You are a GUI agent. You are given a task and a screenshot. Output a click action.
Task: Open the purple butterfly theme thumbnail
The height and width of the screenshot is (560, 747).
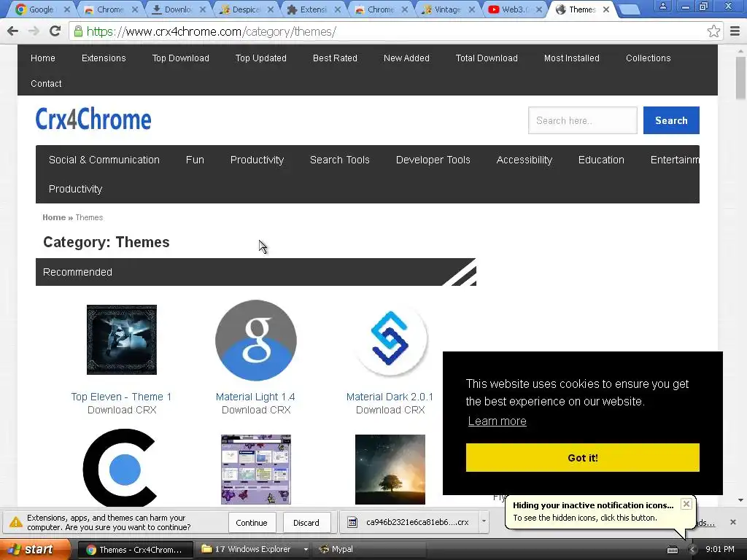256,469
